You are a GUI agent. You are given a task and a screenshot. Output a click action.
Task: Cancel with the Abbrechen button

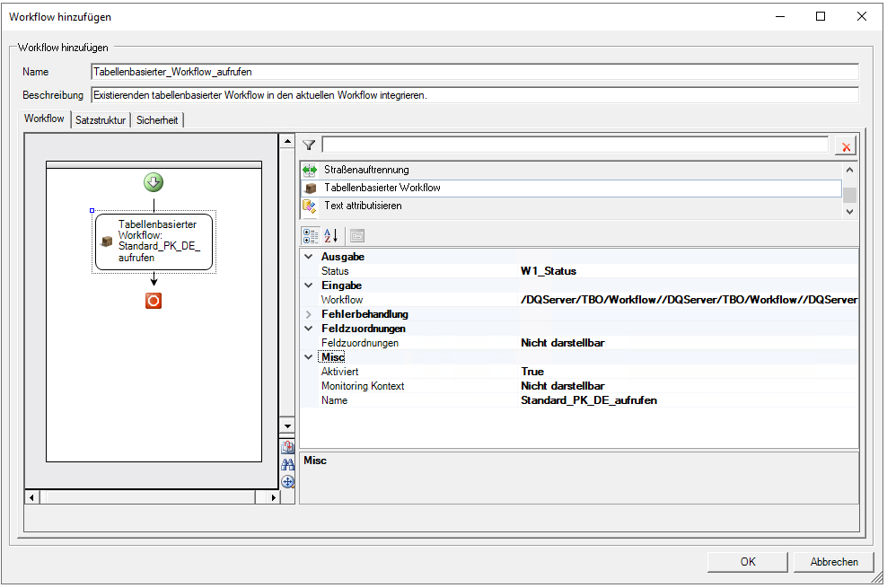tap(834, 561)
